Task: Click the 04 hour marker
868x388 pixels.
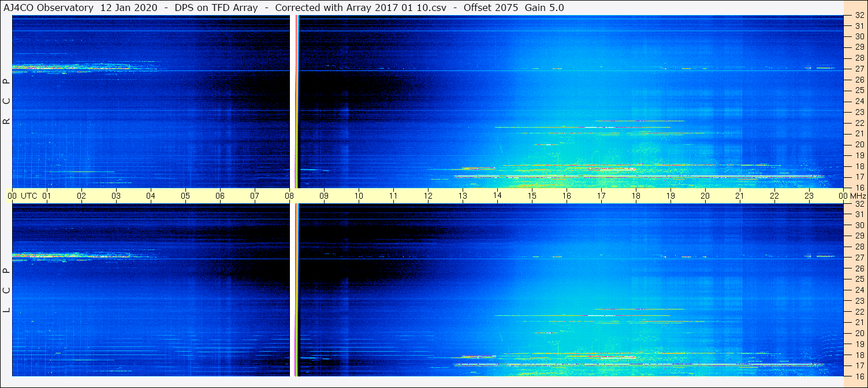Action: click(151, 196)
